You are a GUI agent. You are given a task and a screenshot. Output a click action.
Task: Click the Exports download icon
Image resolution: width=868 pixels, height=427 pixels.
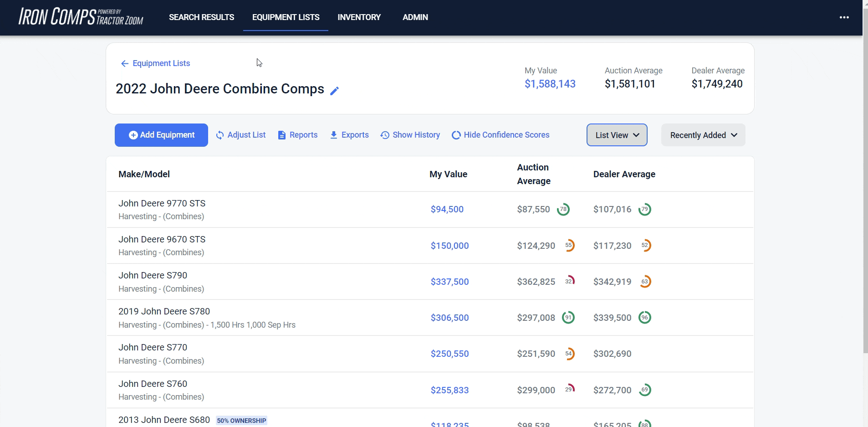334,135
